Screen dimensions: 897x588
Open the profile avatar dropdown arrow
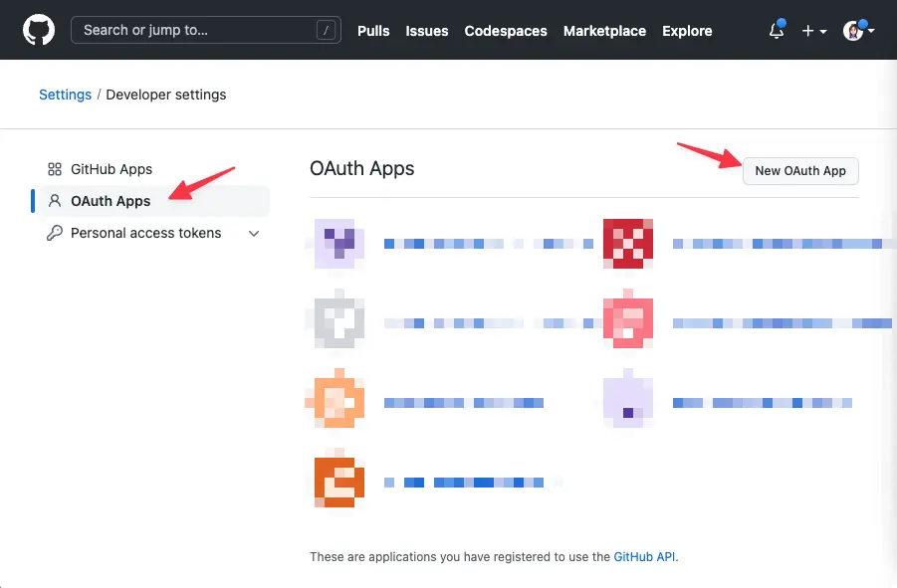[870, 31]
